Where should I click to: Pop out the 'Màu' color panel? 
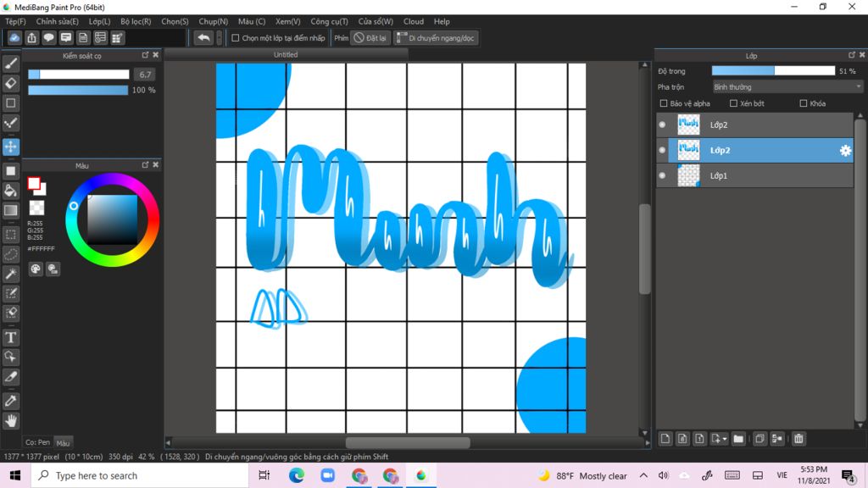(x=146, y=165)
